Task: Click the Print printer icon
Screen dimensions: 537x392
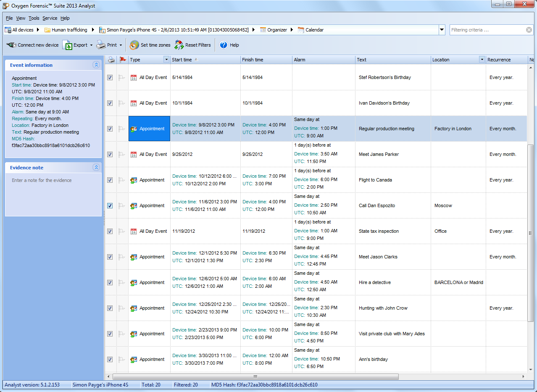Action: 101,45
